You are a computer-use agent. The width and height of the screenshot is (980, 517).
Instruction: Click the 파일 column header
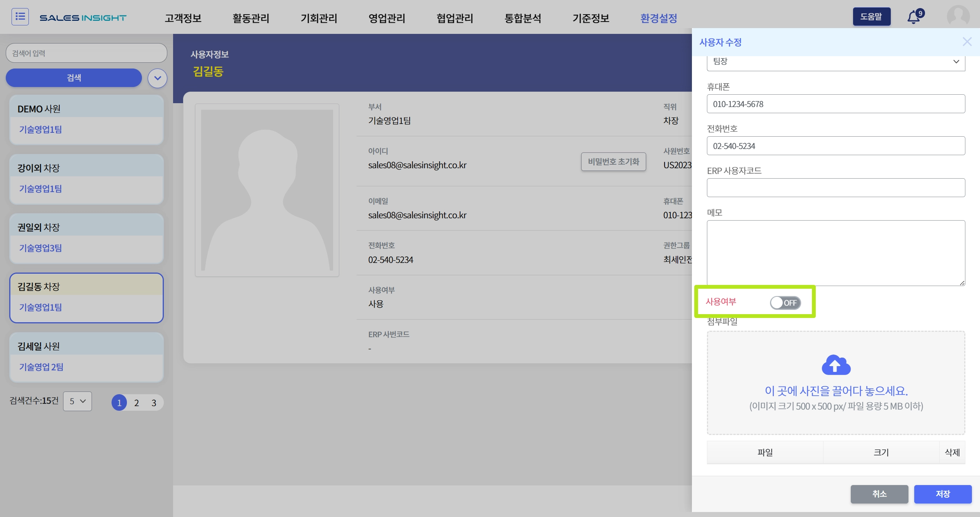pos(765,452)
